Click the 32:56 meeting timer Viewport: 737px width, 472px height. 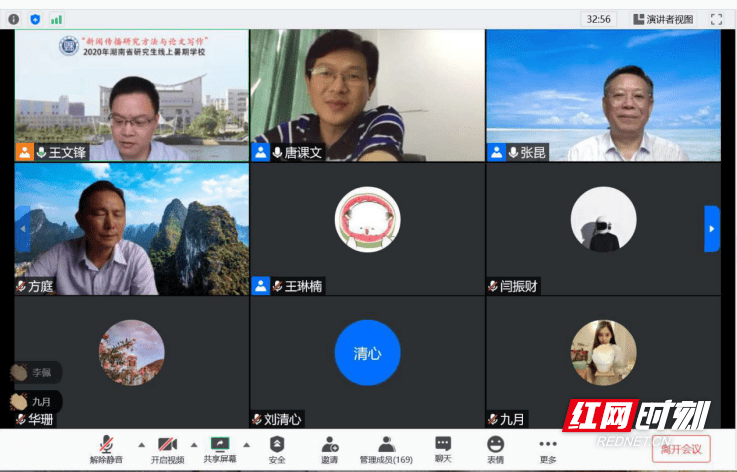[x=598, y=19]
